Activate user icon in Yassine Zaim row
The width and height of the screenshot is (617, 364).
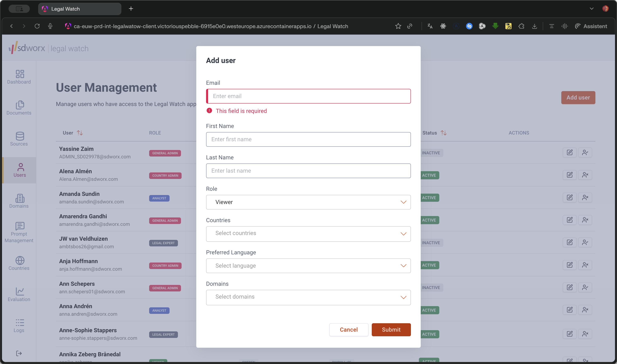tap(585, 152)
